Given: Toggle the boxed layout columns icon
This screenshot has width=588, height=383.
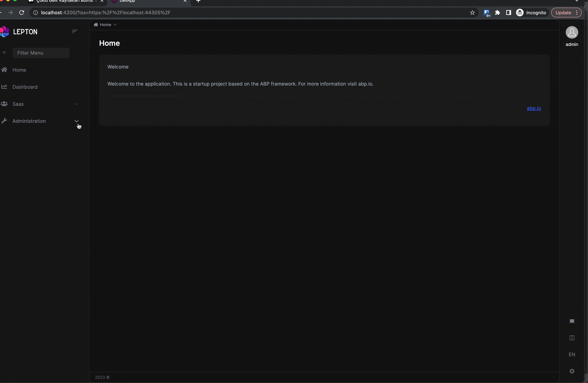Looking at the screenshot, I should coord(572,338).
